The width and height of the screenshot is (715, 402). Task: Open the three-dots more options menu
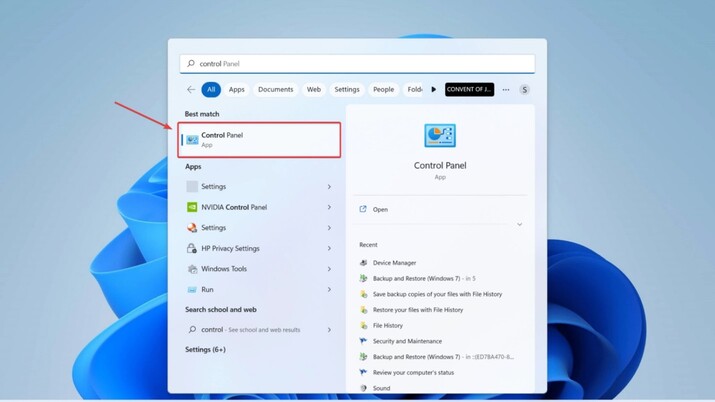(x=506, y=90)
